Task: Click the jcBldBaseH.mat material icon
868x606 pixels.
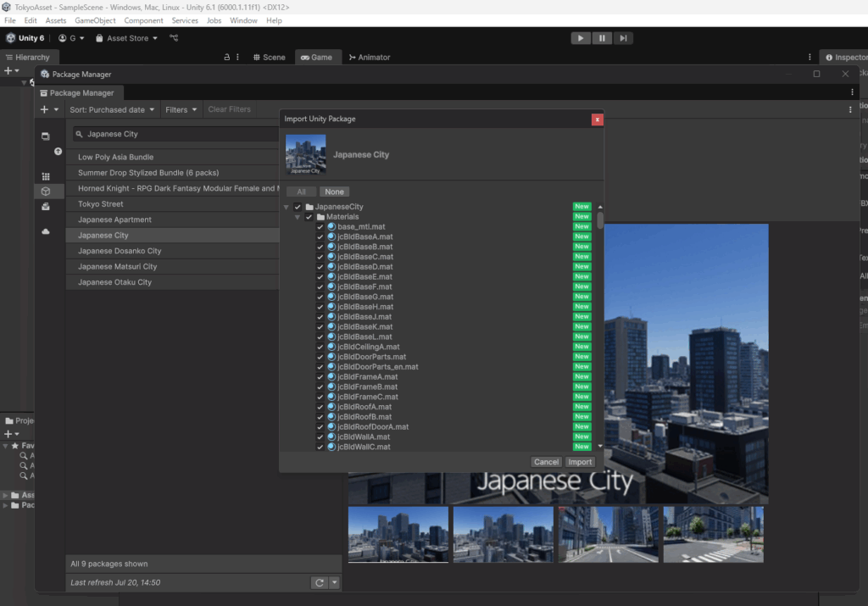Action: [331, 307]
